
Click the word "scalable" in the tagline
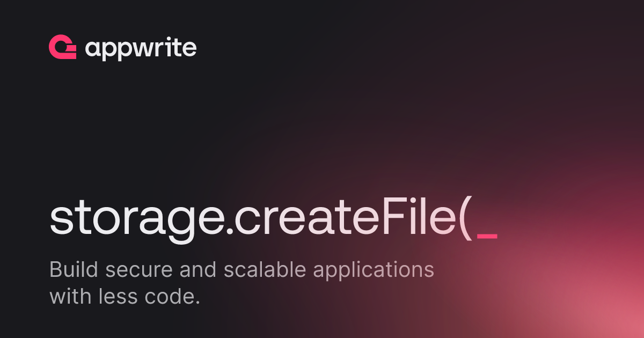coord(265,269)
